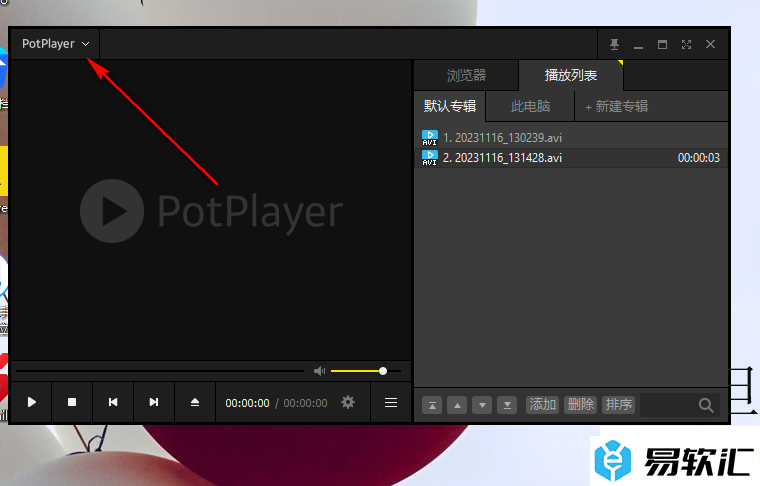Select the 默认专辑 album tab

pyautogui.click(x=450, y=106)
